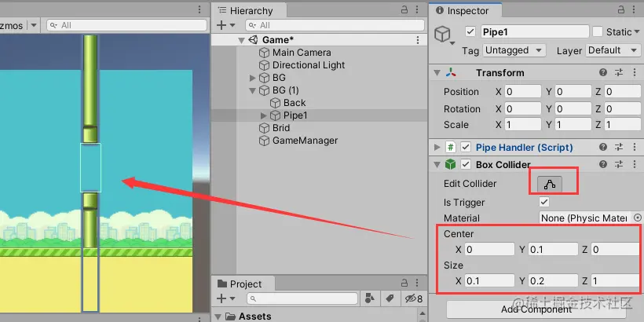Image resolution: width=644 pixels, height=322 pixels.
Task: Disable the Box Collider component checkbox
Action: click(x=466, y=164)
